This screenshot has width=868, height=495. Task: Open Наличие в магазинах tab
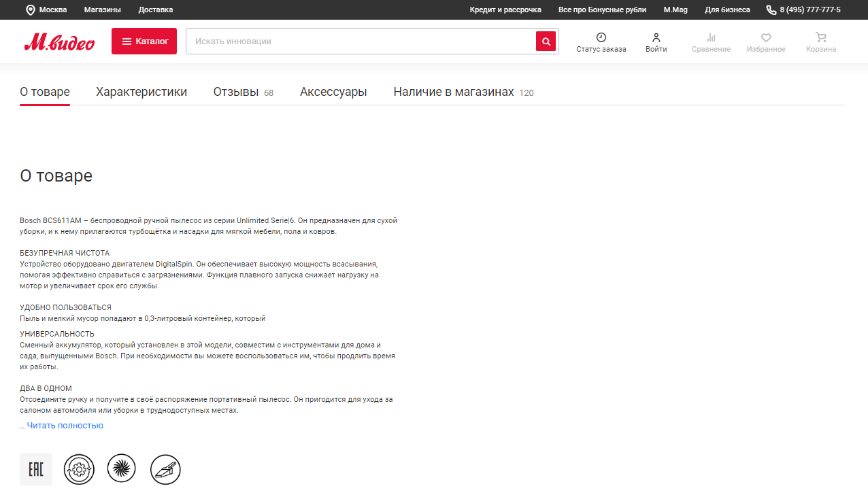[x=464, y=92]
